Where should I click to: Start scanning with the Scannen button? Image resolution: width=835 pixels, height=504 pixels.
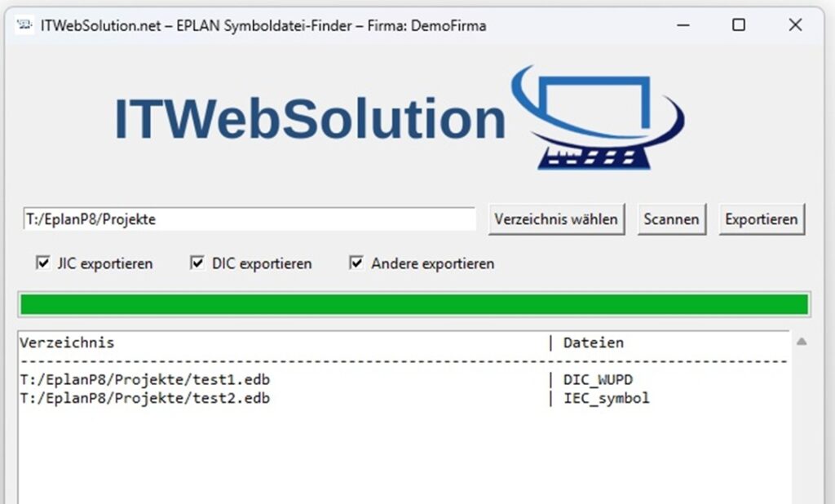tap(671, 219)
